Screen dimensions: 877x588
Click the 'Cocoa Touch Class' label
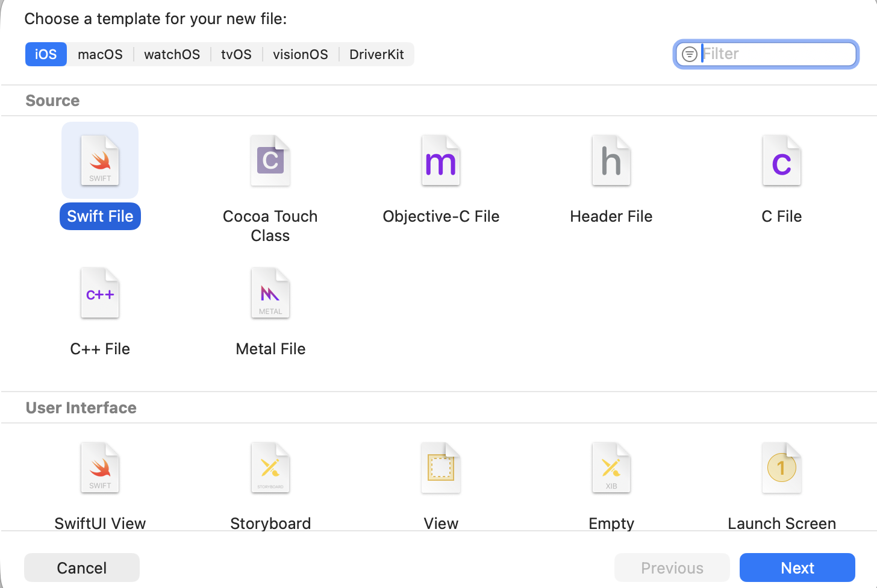click(x=270, y=226)
